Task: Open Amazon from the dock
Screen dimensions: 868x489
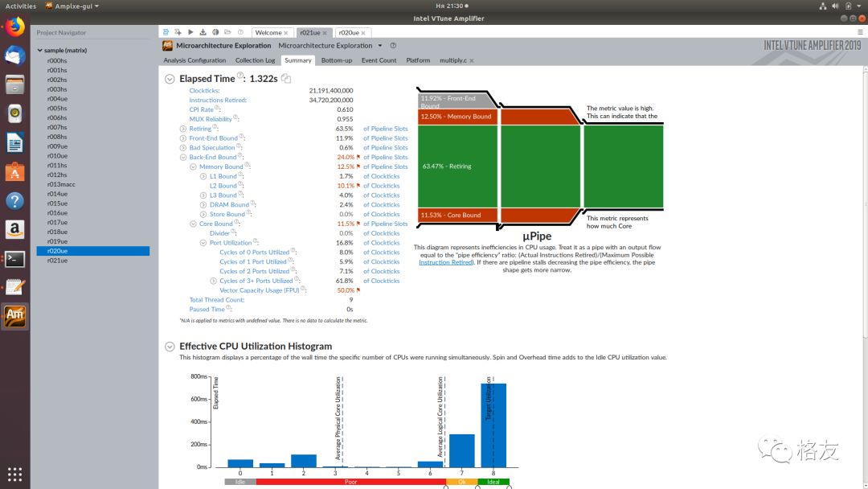Action: [15, 229]
